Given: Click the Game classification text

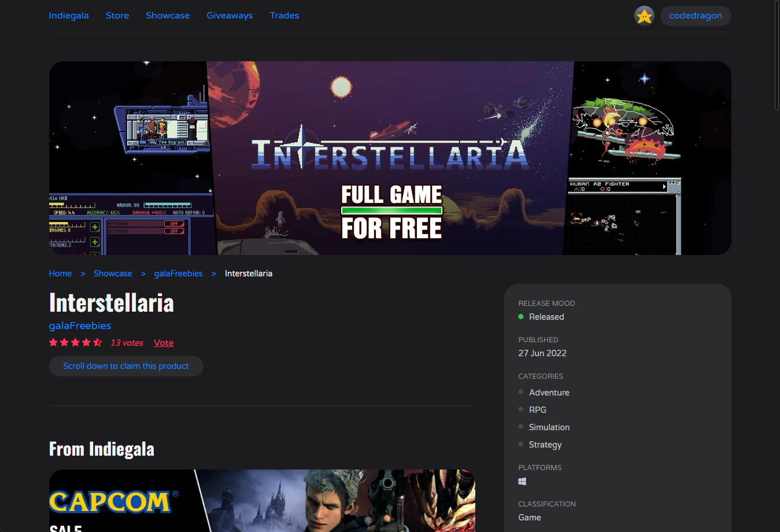Looking at the screenshot, I should pos(530,518).
